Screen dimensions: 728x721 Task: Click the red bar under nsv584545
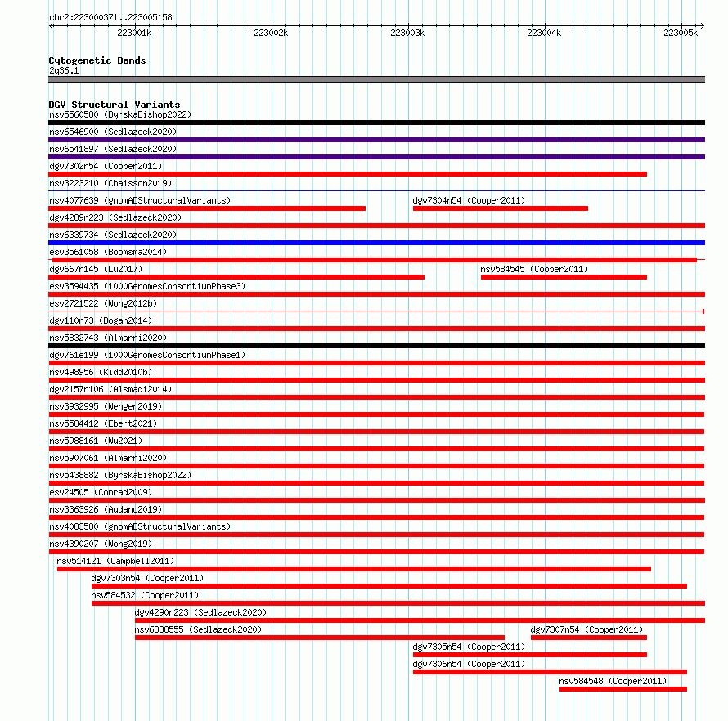pos(564,277)
